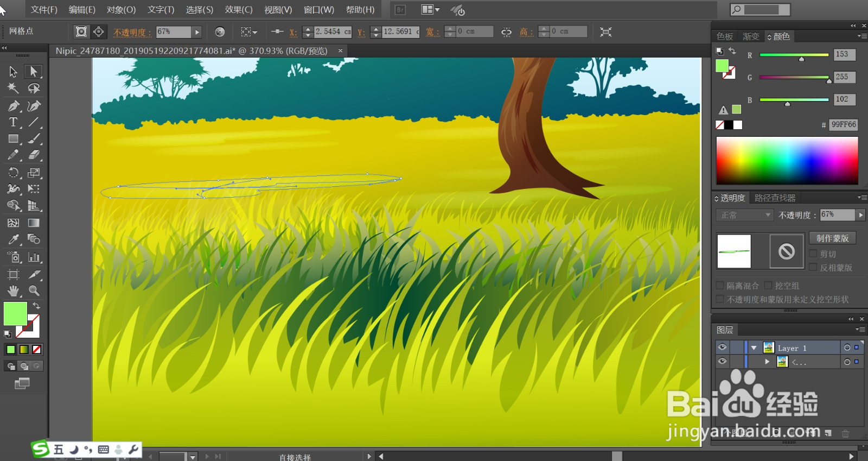The height and width of the screenshot is (461, 868).
Task: Open the Bridge (Br) button
Action: (x=400, y=10)
